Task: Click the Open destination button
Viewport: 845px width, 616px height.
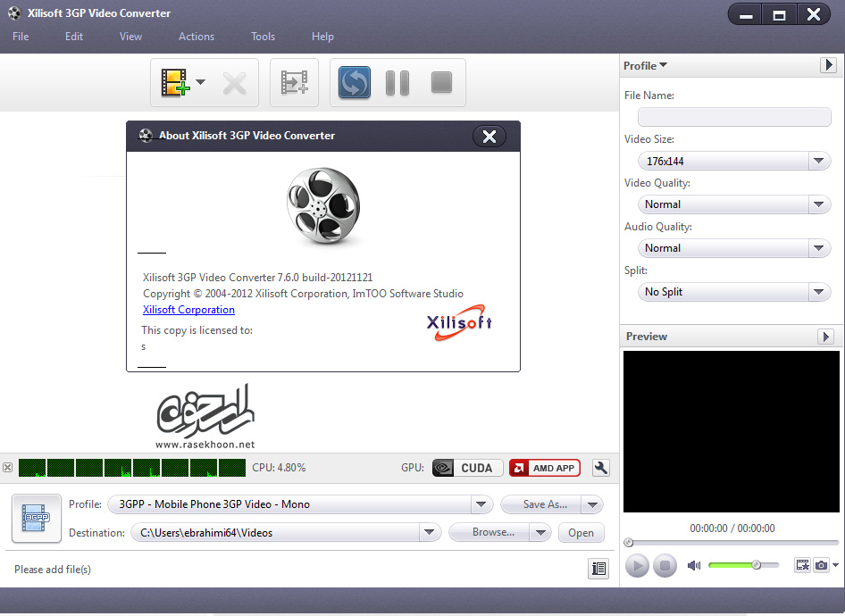Action: [581, 533]
